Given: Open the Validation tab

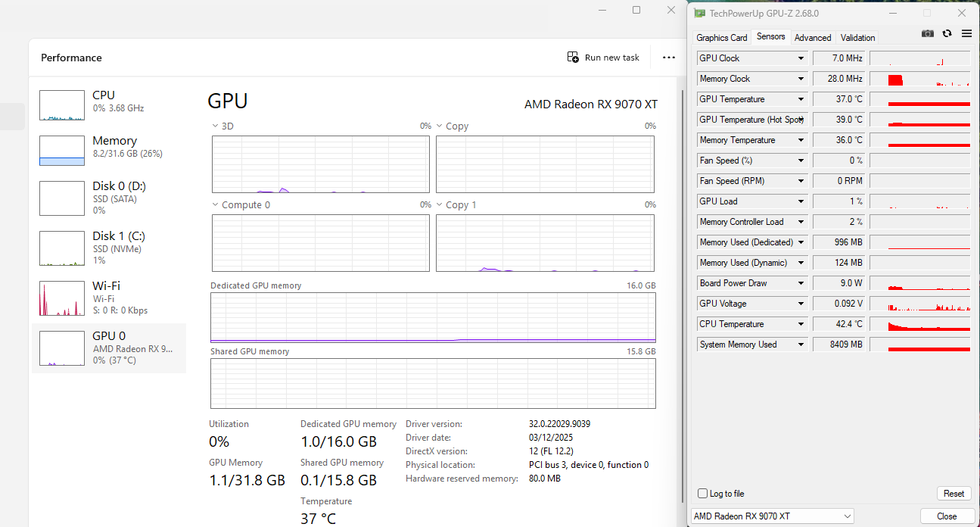Looking at the screenshot, I should tap(857, 38).
